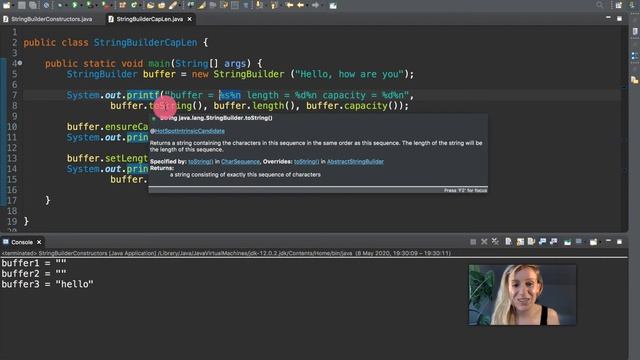
Task: Click the Open Task folder icon
Action: point(162,5)
